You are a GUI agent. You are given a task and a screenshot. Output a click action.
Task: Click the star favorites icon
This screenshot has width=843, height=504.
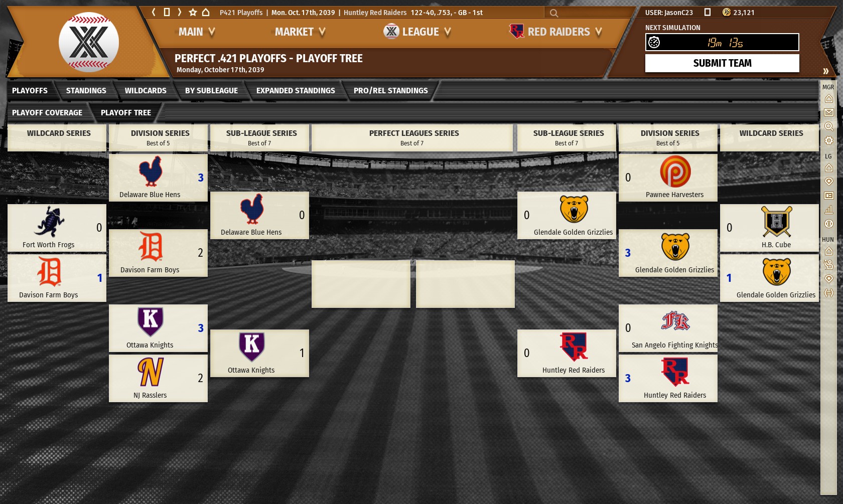[193, 12]
